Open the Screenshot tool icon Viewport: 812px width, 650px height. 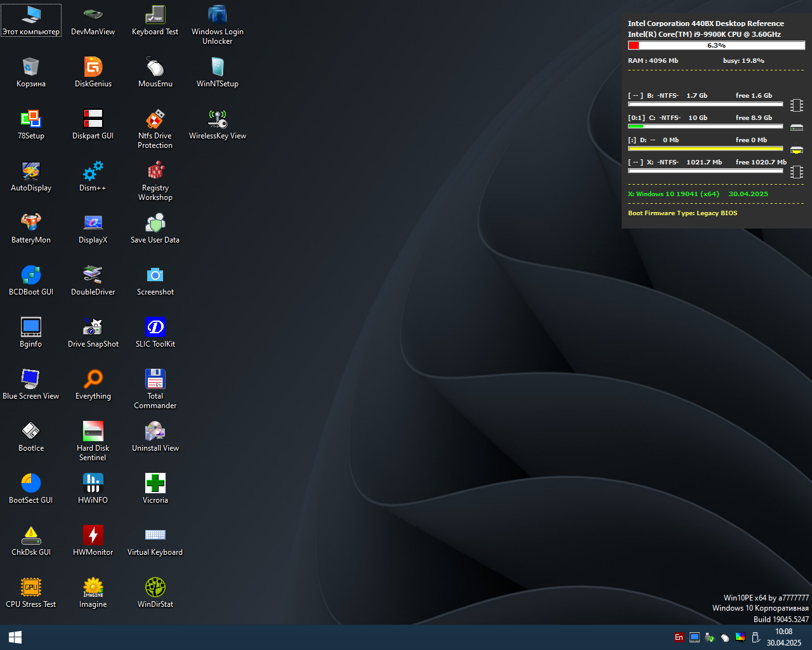coord(155,281)
